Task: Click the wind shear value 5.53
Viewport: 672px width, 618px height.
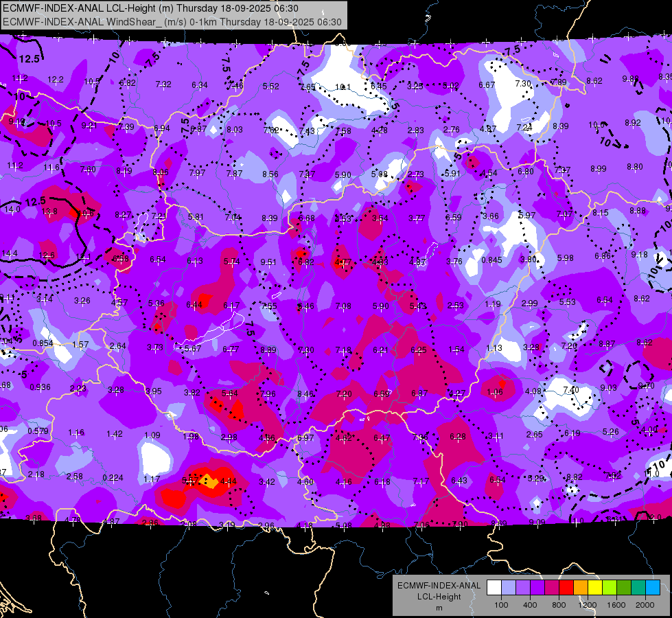Action: [x=568, y=302]
